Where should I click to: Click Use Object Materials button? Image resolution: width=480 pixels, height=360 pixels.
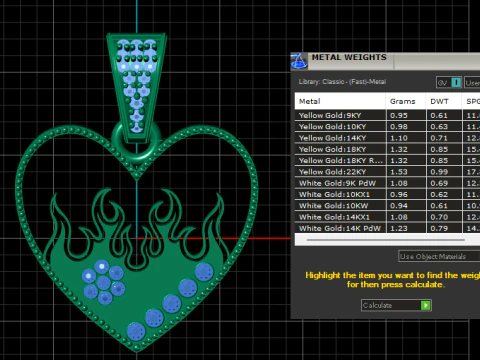click(x=439, y=256)
